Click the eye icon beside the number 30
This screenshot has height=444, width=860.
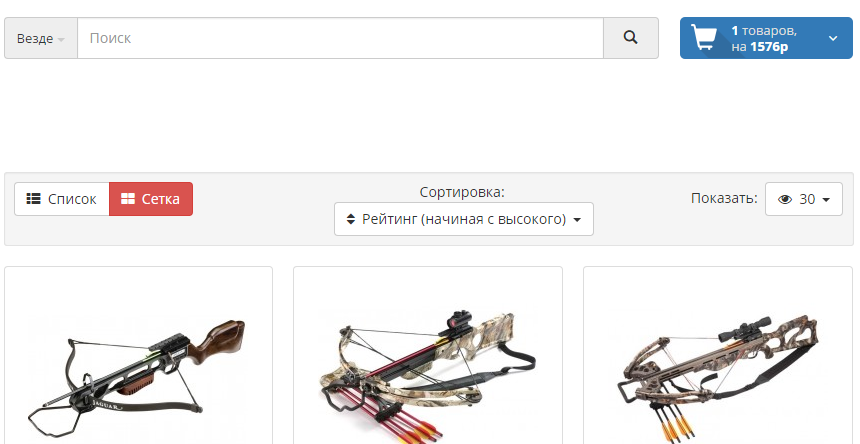785,200
